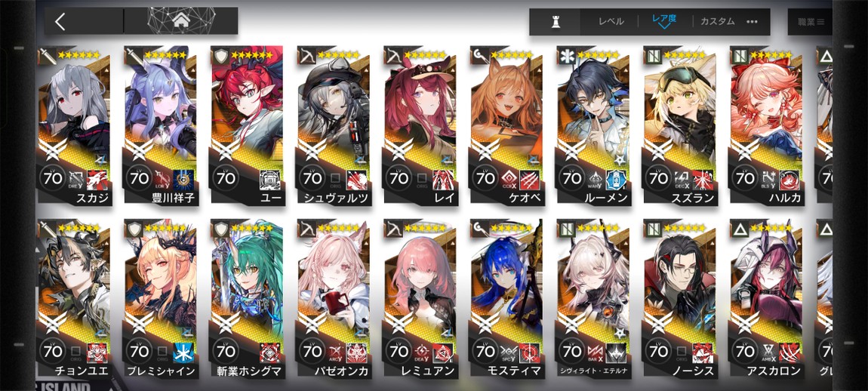This screenshot has height=391, width=868.
Task: Open the three-dots more options icon
Action: coord(752,22)
